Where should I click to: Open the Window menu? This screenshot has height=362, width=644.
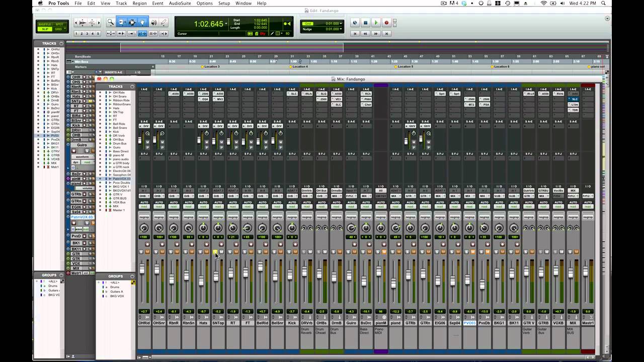coord(243,3)
